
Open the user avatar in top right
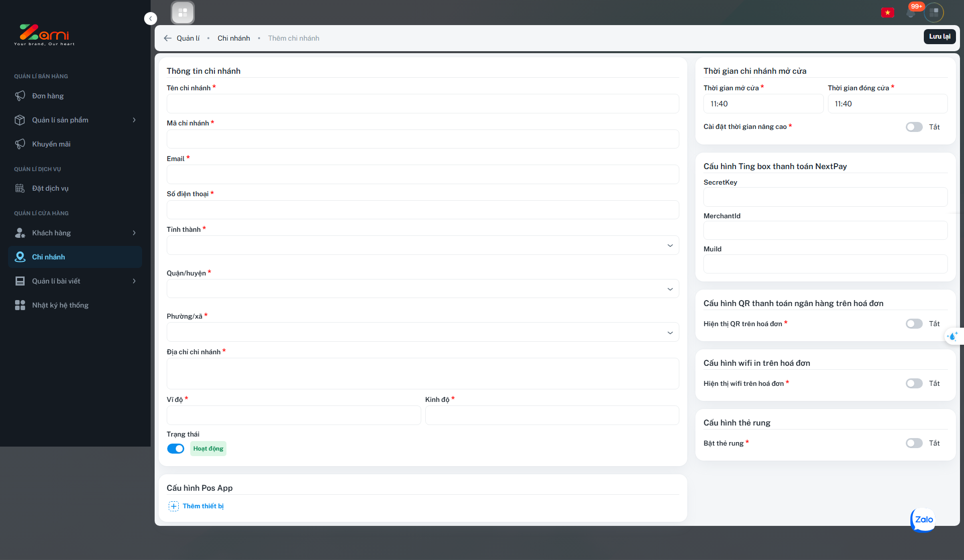(x=934, y=13)
